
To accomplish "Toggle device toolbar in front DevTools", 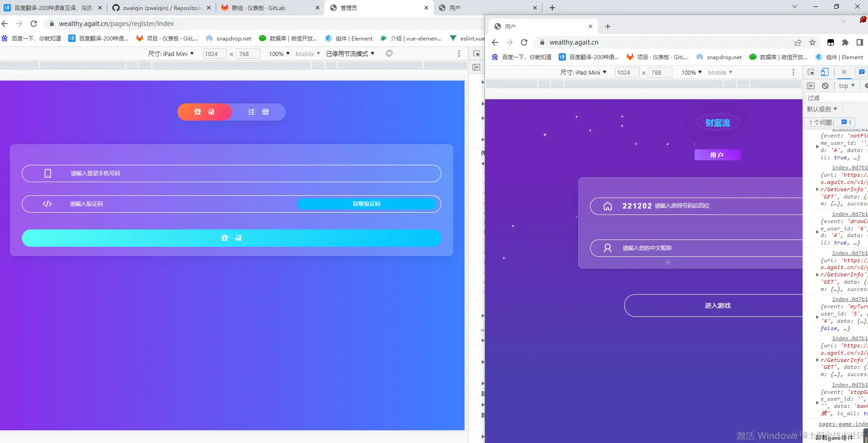I will [x=825, y=72].
